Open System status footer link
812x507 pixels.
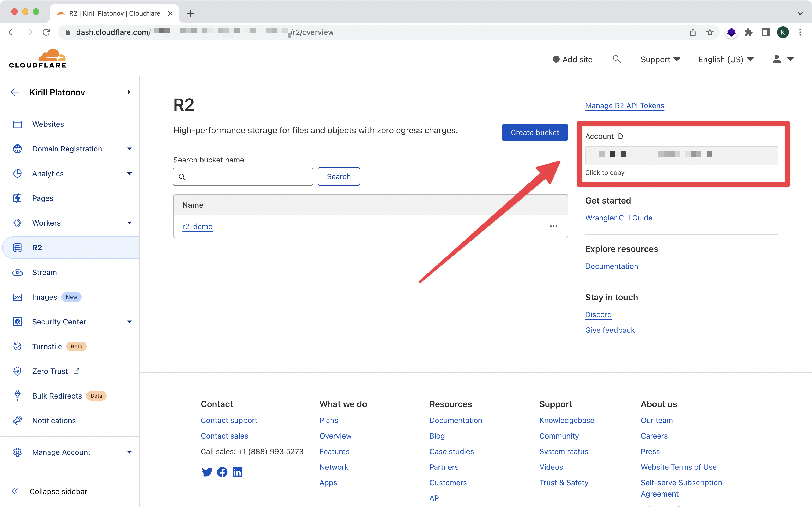pyautogui.click(x=564, y=451)
